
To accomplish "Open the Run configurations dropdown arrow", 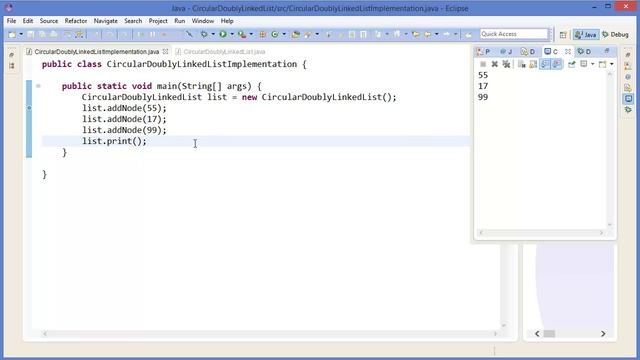I will 231,35.
